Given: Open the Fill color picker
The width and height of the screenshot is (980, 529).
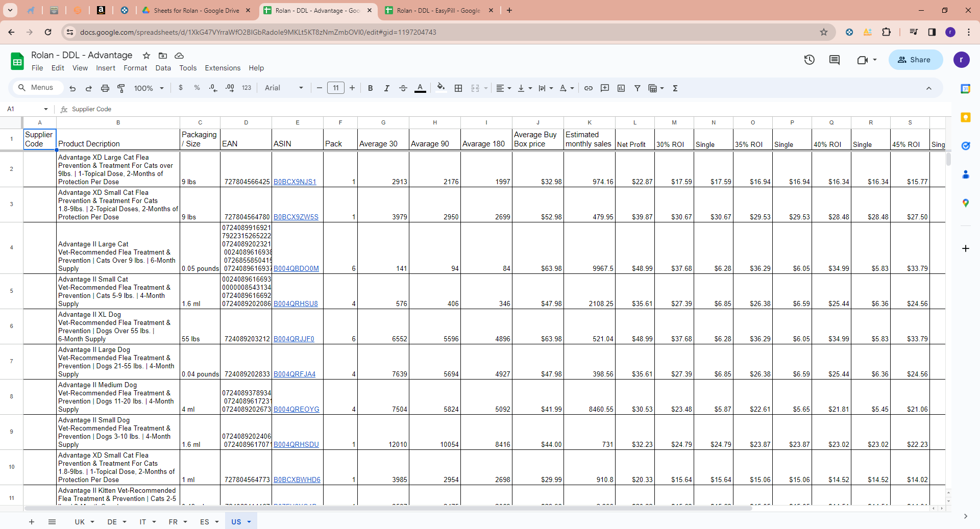Looking at the screenshot, I should tap(441, 88).
